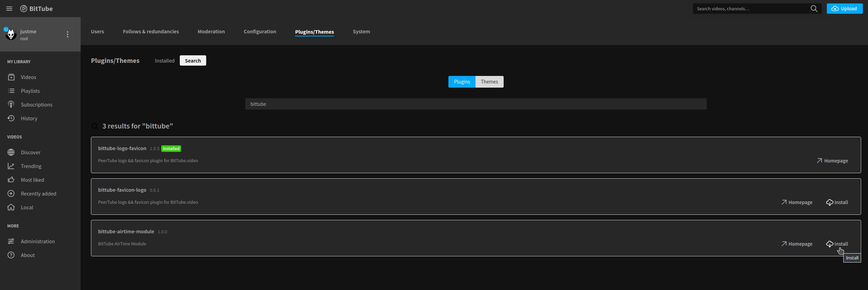Click the Playlists list icon
The width and height of the screenshot is (868, 290).
(11, 91)
